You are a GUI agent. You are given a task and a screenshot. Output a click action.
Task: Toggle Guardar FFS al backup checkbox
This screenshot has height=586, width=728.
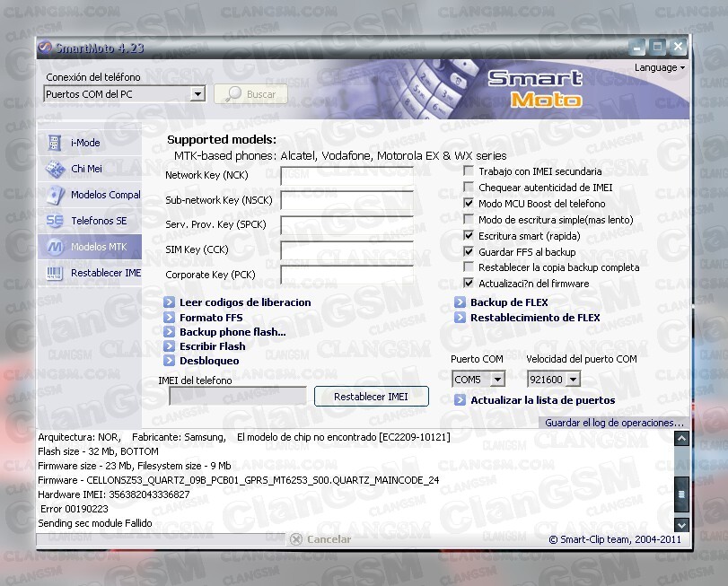click(469, 252)
